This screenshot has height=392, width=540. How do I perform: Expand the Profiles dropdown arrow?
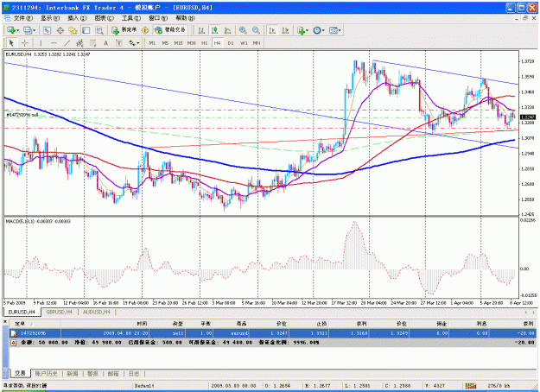35,30
